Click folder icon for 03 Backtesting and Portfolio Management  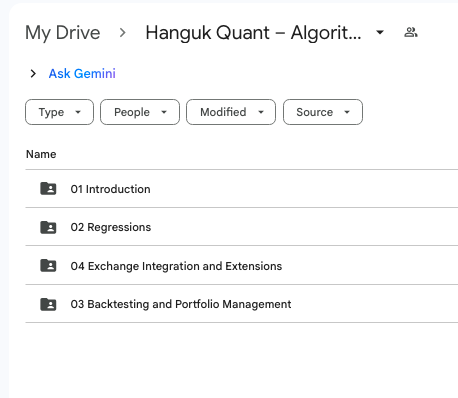coord(48,304)
